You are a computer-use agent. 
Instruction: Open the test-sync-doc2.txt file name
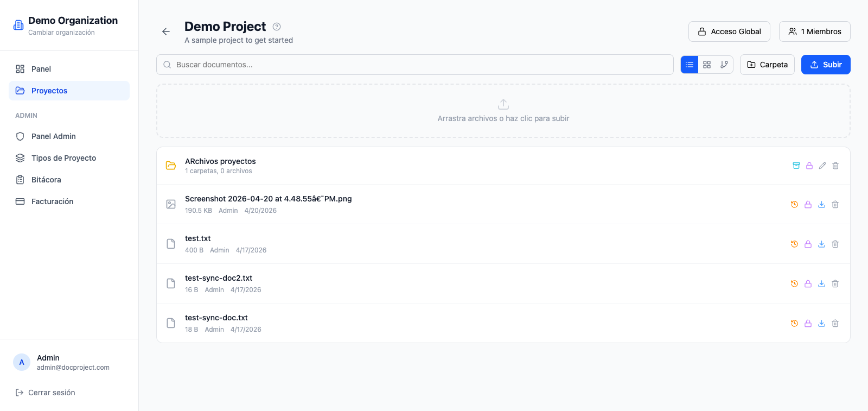219,278
